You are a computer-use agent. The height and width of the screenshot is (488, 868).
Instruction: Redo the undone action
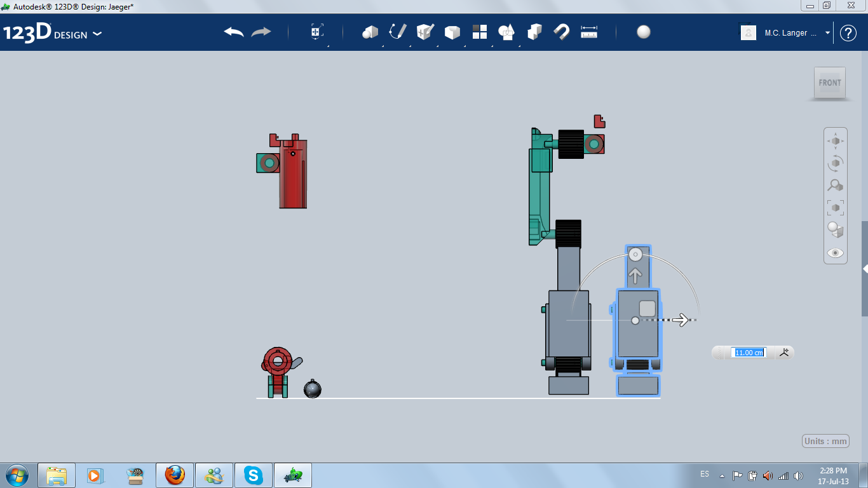click(x=261, y=32)
